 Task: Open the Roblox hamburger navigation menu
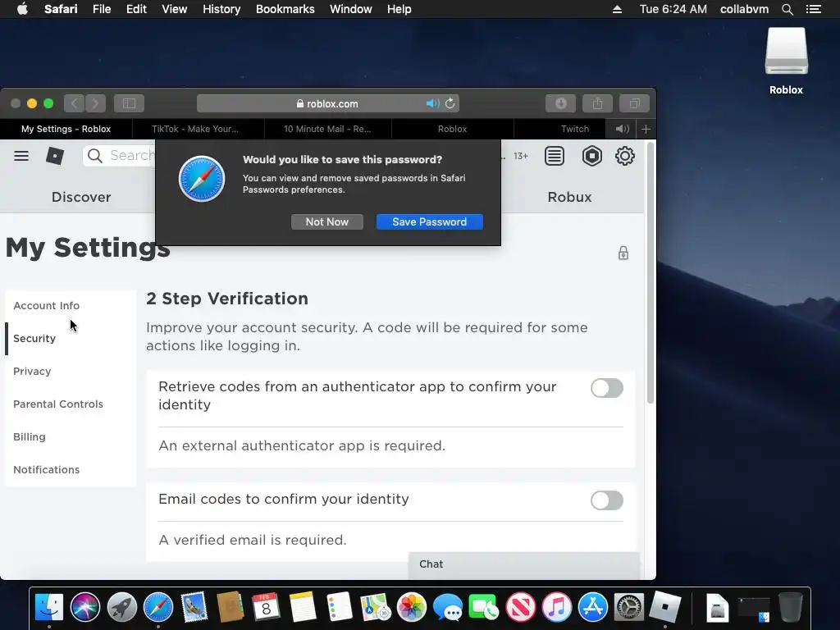(x=21, y=156)
